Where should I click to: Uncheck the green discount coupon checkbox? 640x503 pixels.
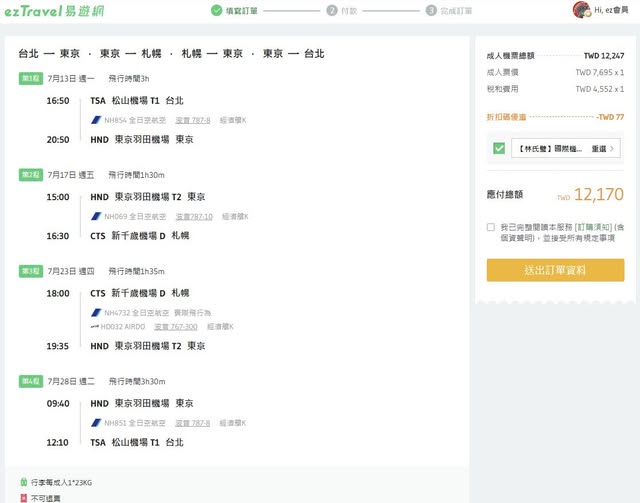[498, 148]
